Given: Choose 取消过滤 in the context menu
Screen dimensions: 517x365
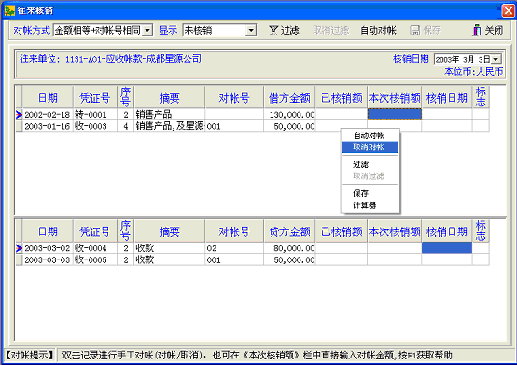Looking at the screenshot, I should [370, 176].
